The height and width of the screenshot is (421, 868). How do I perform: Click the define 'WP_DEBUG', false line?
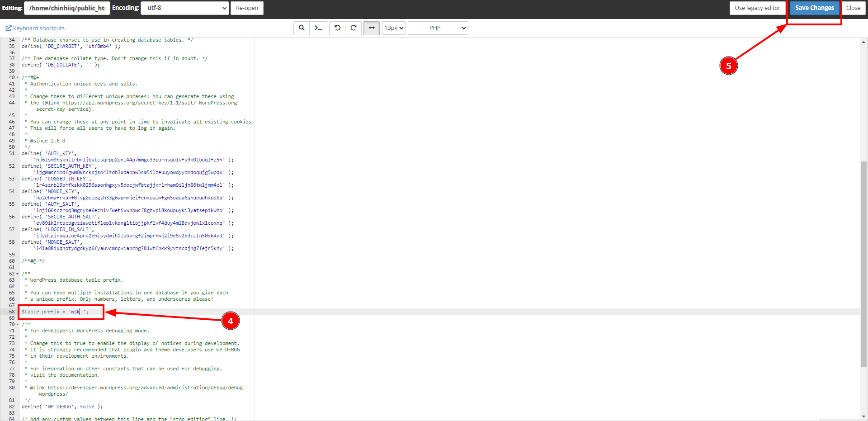click(x=62, y=407)
